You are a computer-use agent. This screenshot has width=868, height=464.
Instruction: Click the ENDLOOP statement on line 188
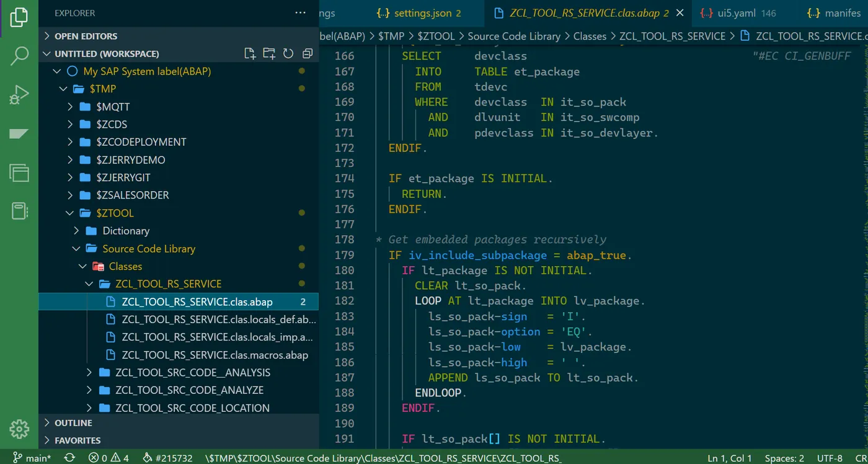pyautogui.click(x=441, y=393)
